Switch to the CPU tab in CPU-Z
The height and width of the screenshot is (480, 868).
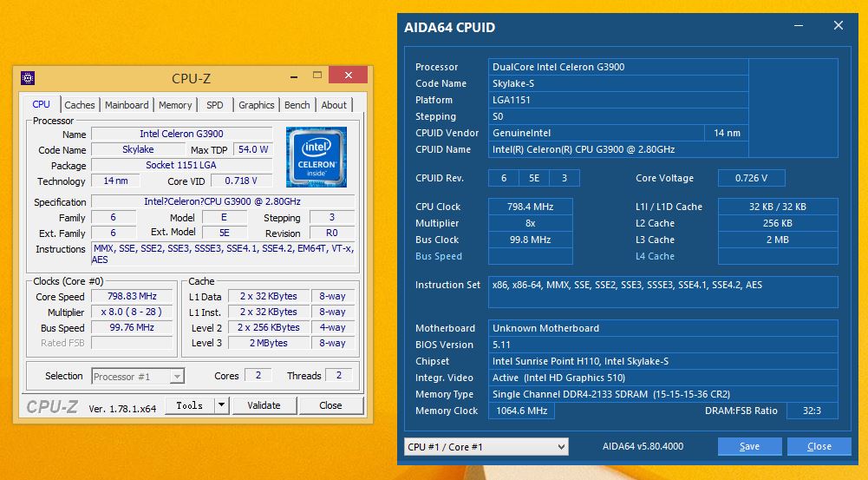(x=41, y=104)
